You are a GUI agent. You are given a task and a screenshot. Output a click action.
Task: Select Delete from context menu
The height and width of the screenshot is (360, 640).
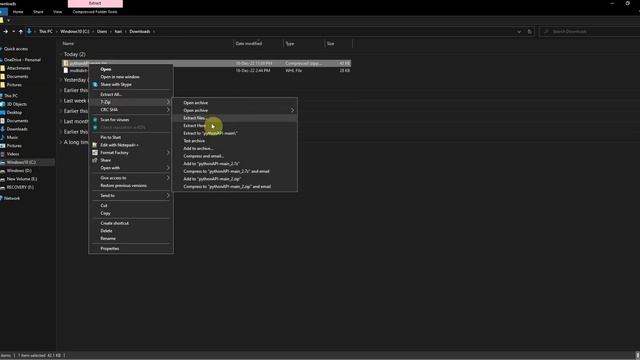[131, 231]
